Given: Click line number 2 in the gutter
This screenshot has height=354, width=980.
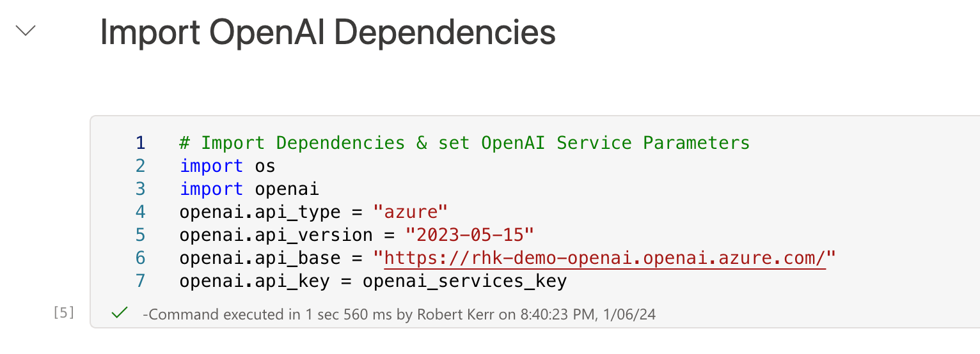Looking at the screenshot, I should point(140,166).
